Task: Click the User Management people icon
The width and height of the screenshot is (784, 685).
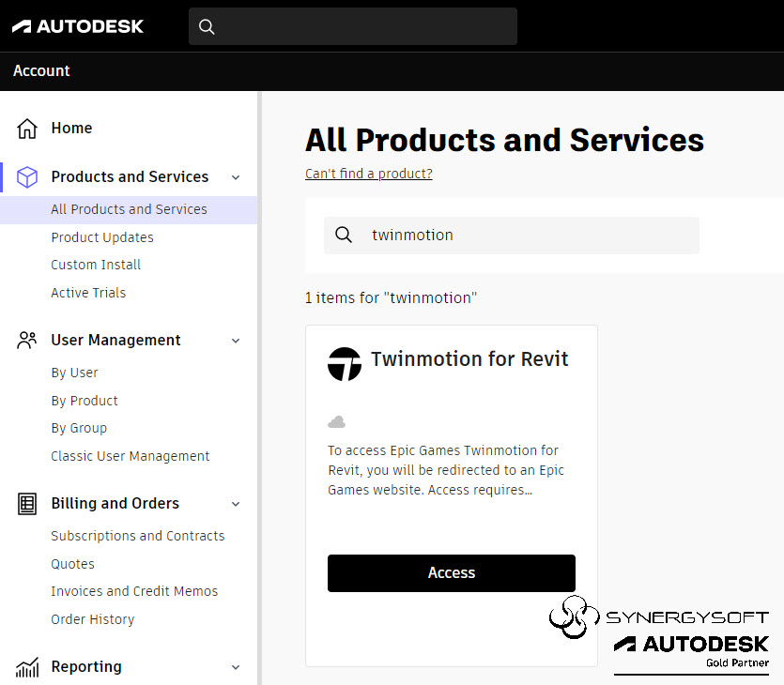Action: pyautogui.click(x=27, y=341)
